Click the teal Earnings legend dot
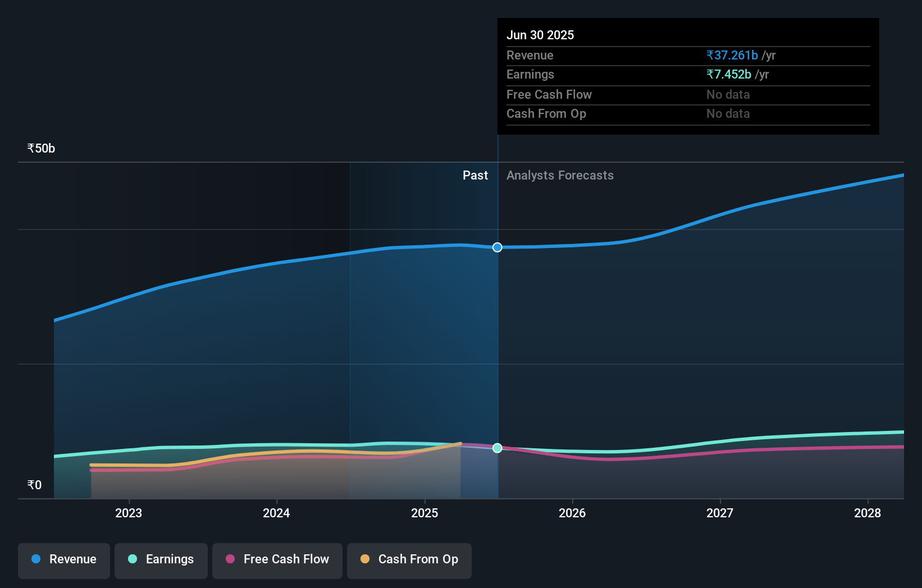Screen dimensions: 922x588 [x=133, y=559]
